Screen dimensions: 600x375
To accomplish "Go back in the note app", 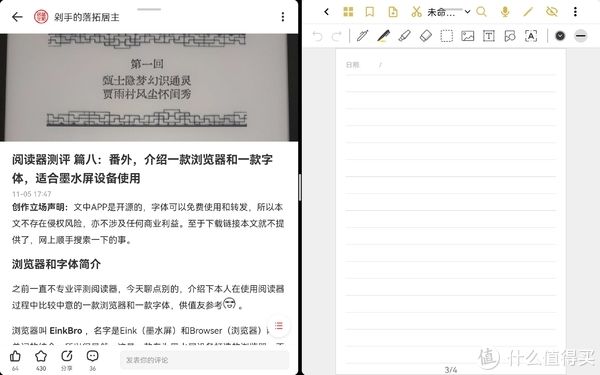I will point(326,12).
